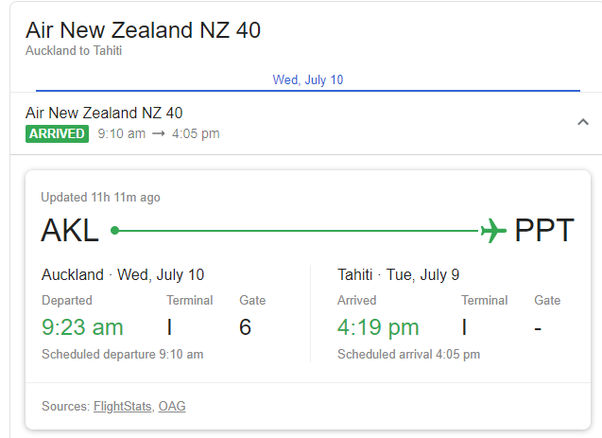Click the Auckland to Tahiti subtitle
This screenshot has width=602, height=438.
pos(74,50)
